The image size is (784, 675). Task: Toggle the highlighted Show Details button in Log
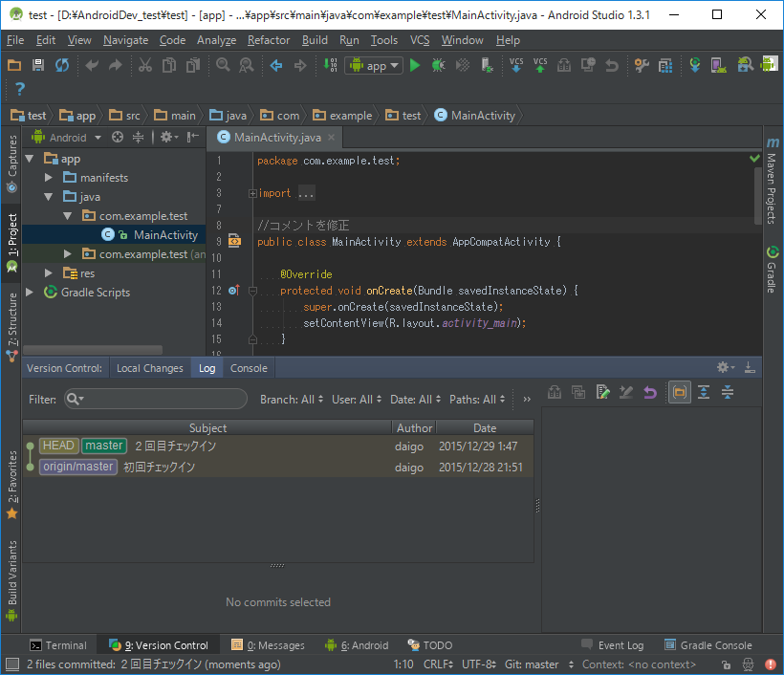coord(680,393)
